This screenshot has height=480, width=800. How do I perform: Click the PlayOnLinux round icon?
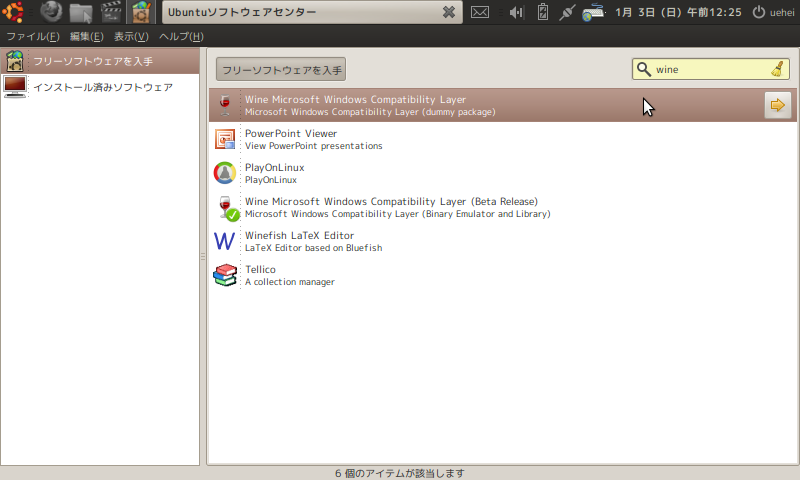point(225,173)
